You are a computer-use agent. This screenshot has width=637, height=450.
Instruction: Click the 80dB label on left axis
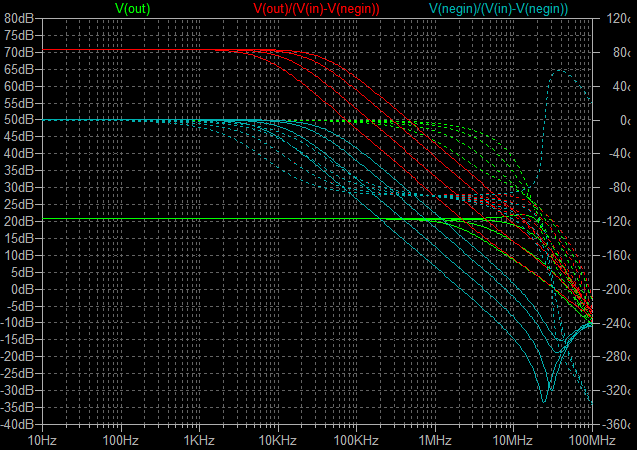20,18
